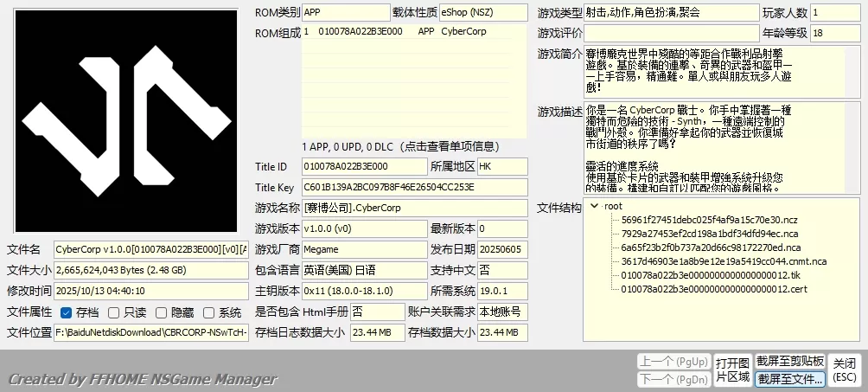
Task: Click the Title Key field C601B139A2BC097B
Action: click(415, 188)
